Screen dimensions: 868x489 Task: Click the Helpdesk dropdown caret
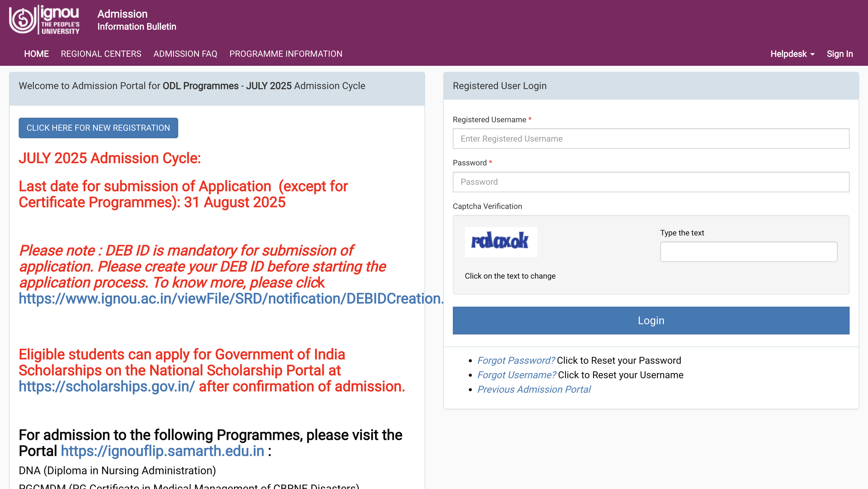point(813,55)
